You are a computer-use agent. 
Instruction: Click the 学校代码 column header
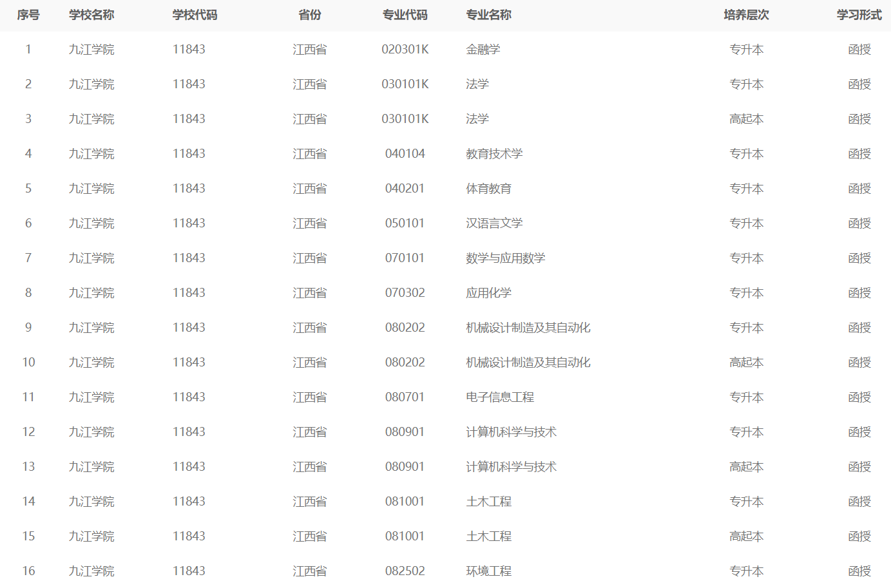(195, 15)
